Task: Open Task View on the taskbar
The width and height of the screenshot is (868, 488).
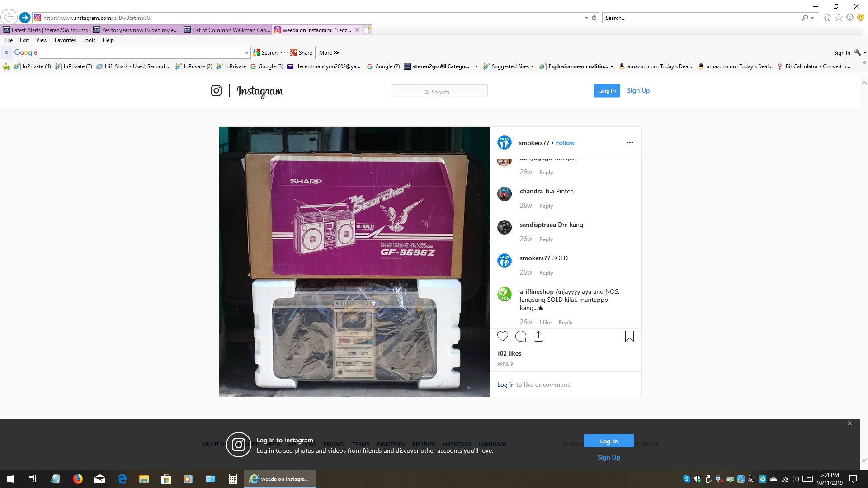Action: click(x=33, y=479)
